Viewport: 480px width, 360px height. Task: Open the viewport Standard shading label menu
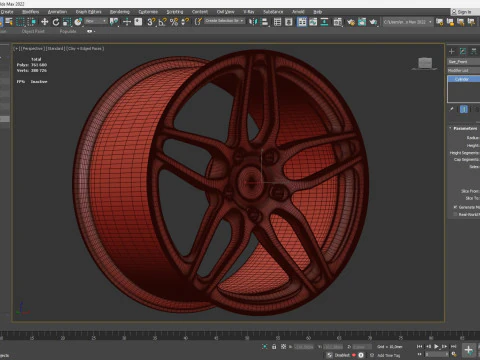tap(56, 49)
